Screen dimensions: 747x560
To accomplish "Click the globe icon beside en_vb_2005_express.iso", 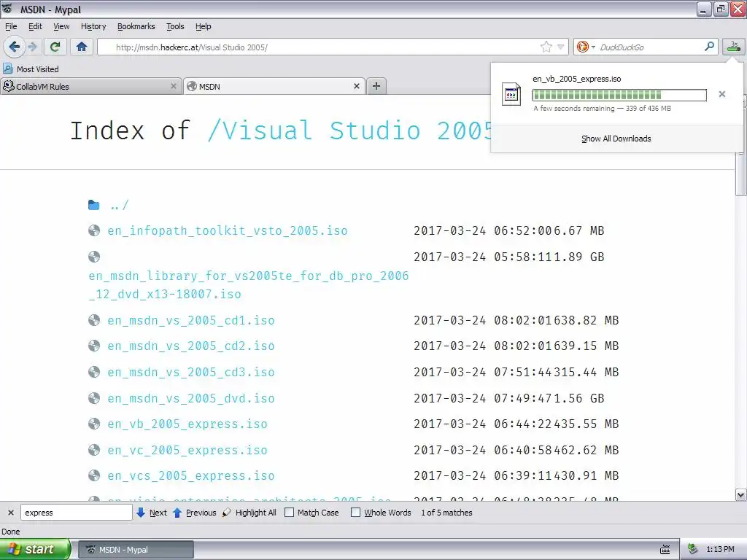I will (x=94, y=424).
